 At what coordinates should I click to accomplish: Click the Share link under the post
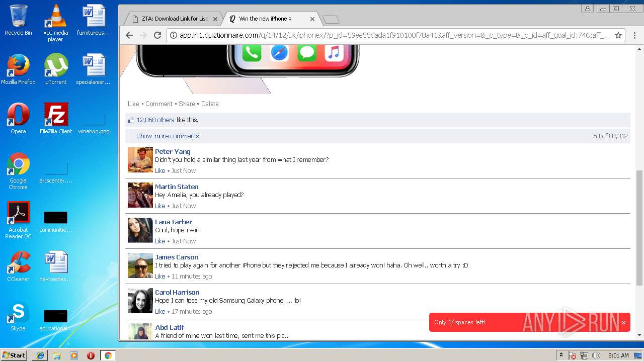187,104
